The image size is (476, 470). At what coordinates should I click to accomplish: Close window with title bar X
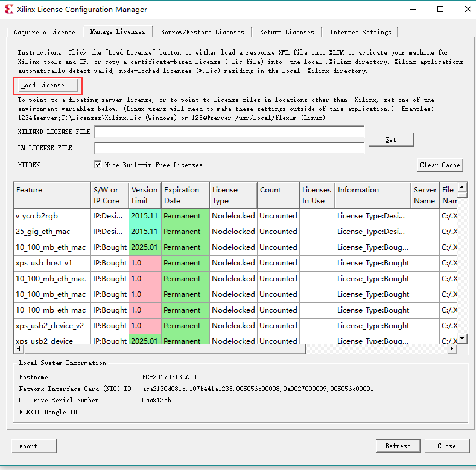pyautogui.click(x=468, y=10)
